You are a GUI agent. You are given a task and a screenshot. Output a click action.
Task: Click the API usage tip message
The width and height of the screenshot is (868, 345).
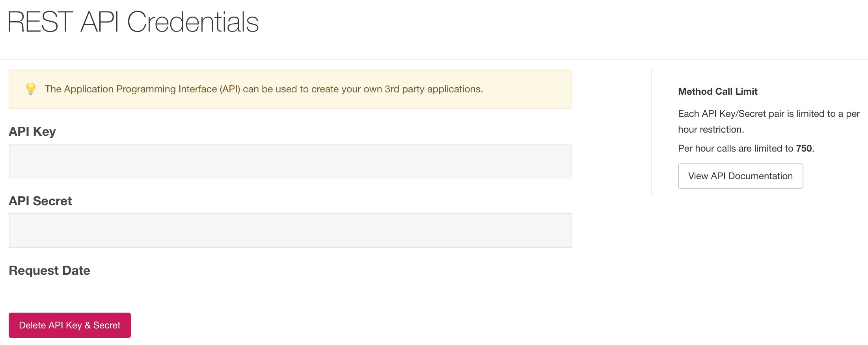tap(263, 89)
